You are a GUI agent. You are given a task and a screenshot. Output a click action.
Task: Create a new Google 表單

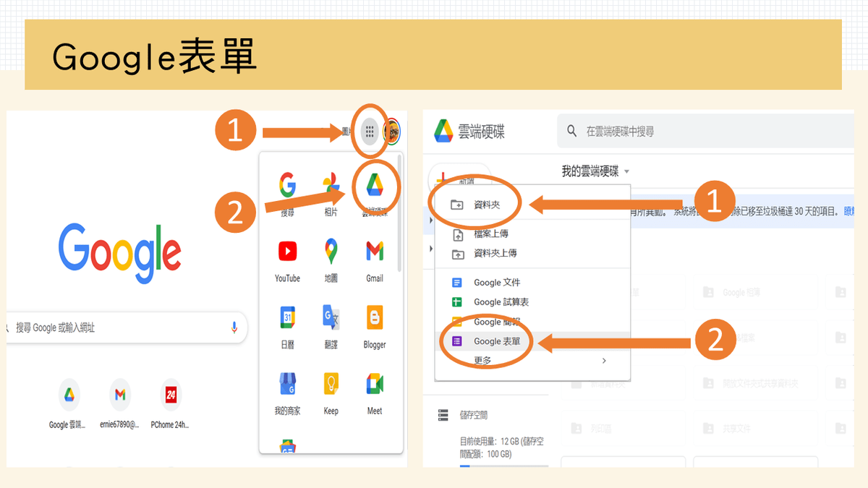click(x=532, y=341)
